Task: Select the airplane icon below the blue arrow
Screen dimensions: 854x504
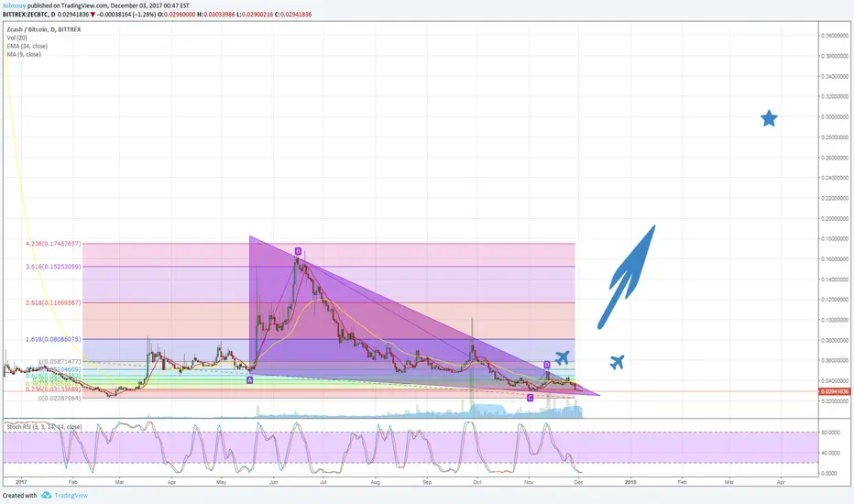Action: point(617,362)
